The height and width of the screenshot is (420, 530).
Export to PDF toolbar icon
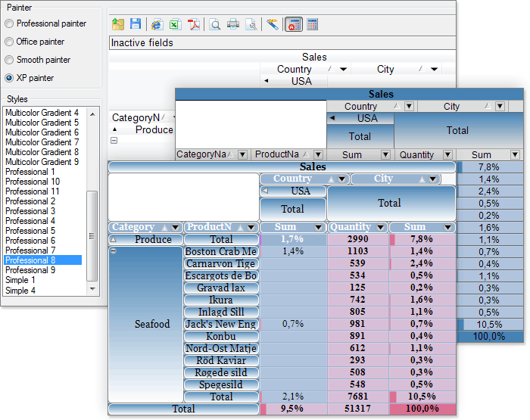194,25
